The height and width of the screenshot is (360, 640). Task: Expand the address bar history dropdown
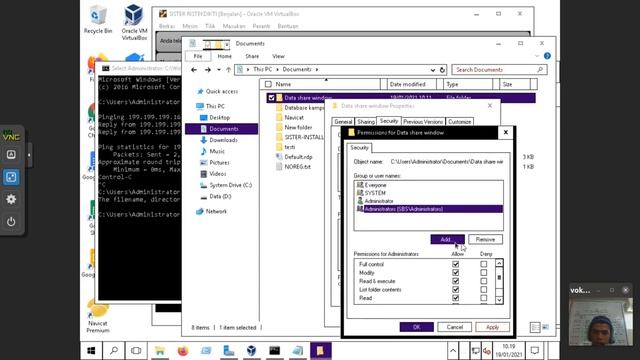tap(432, 70)
